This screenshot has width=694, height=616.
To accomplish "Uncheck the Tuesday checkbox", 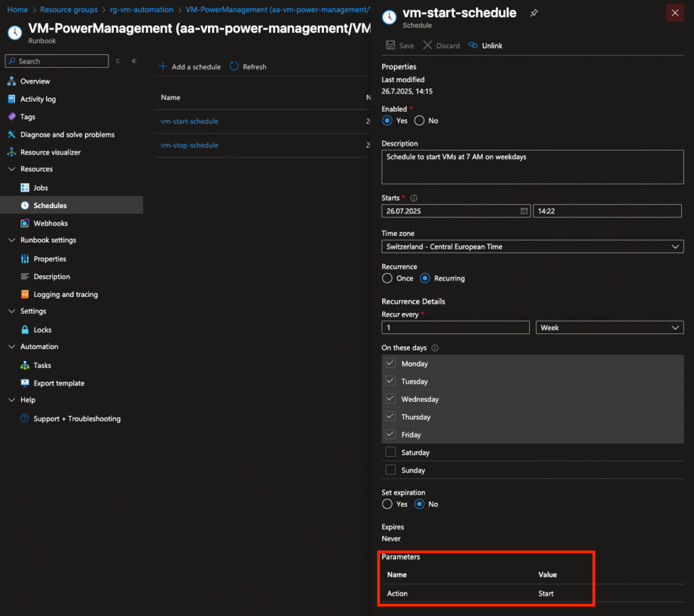I will [x=390, y=381].
